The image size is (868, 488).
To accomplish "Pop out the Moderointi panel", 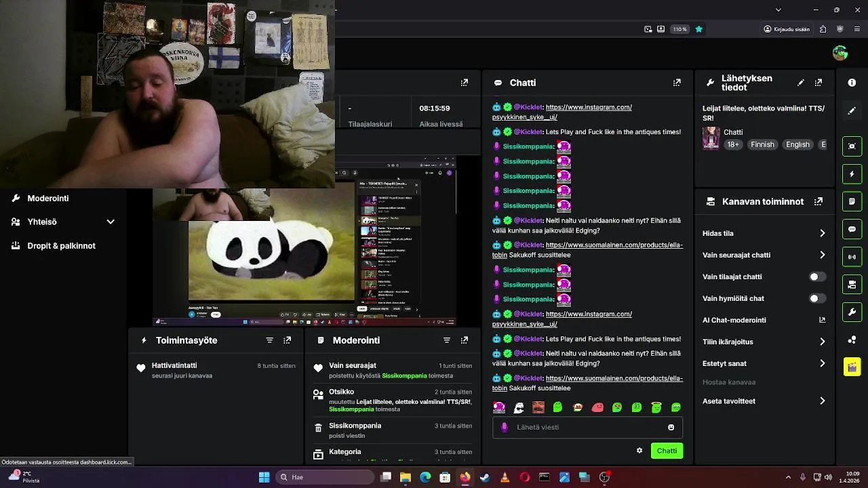I will (465, 340).
